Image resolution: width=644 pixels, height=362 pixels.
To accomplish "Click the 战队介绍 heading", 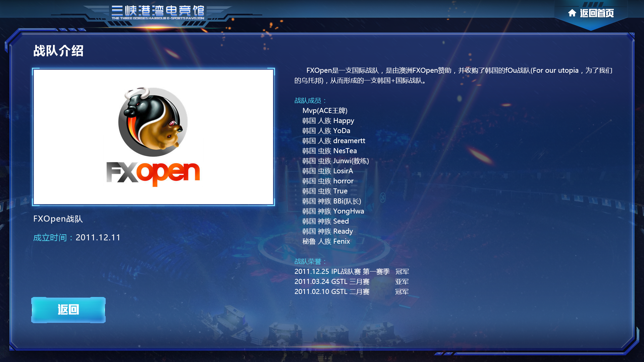I will tap(58, 51).
